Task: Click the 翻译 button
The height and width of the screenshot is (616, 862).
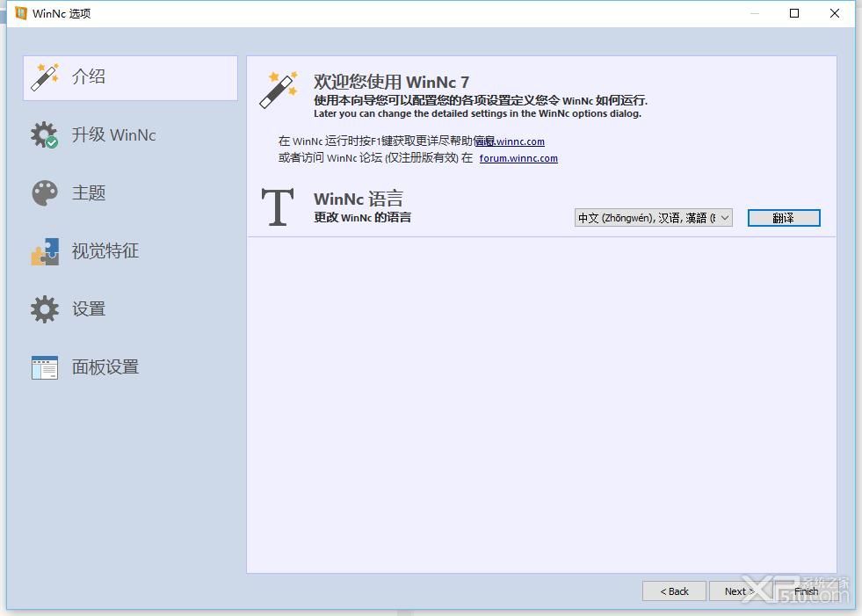Action: click(784, 218)
